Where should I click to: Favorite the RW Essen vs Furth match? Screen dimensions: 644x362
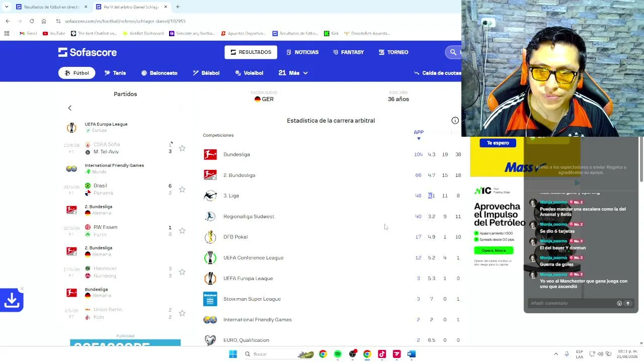tap(182, 231)
